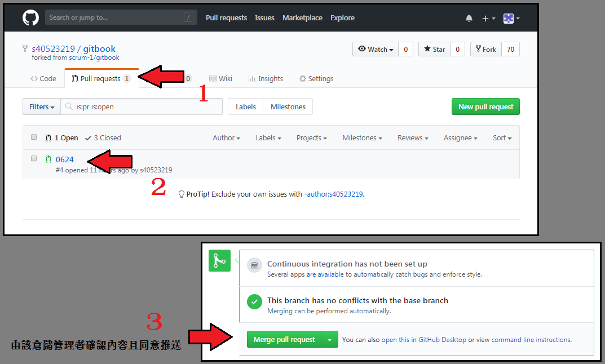Open the gitbook repository link
This screenshot has width=605, height=364.
(x=99, y=48)
